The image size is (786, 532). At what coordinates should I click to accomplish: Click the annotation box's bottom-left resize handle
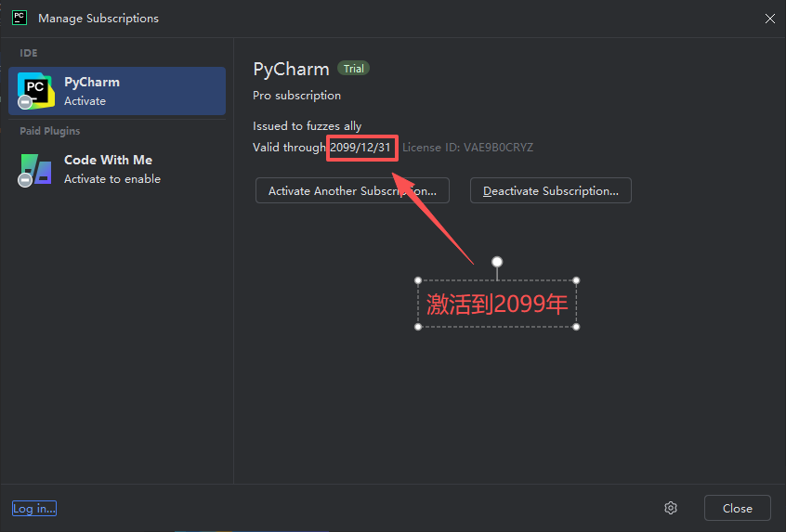418,327
